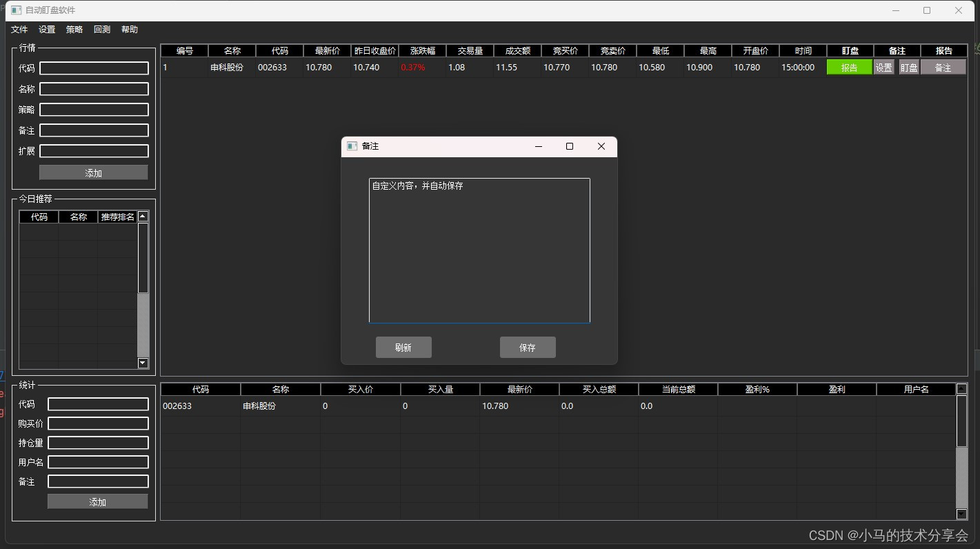Screen dimensions: 980x549
Task: Focus the 扩展 field in 行情 panel
Action: tap(94, 151)
